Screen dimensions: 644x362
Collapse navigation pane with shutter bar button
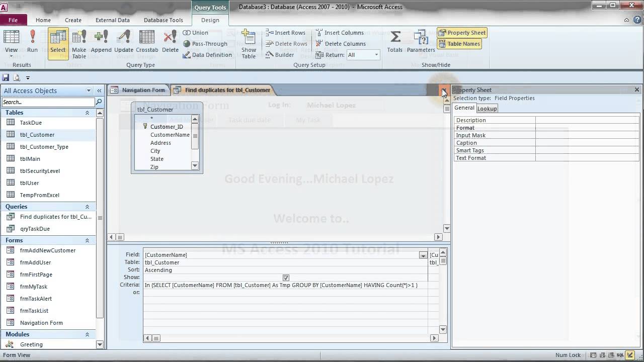click(99, 90)
